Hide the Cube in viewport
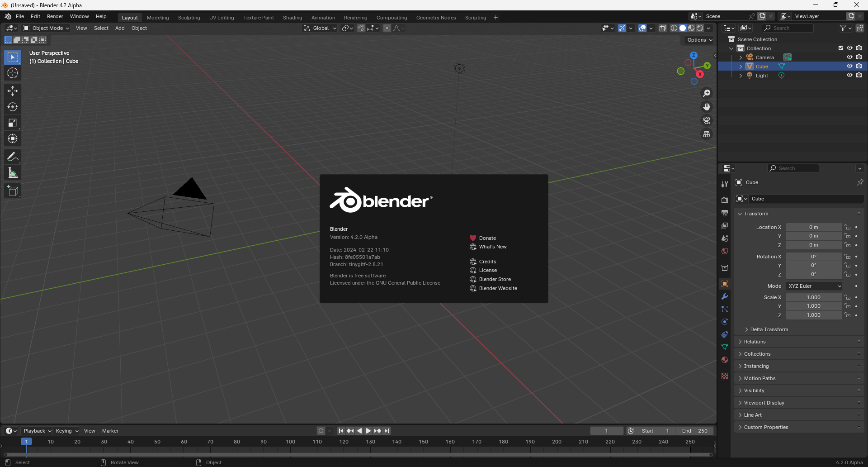The image size is (868, 467). (x=849, y=66)
